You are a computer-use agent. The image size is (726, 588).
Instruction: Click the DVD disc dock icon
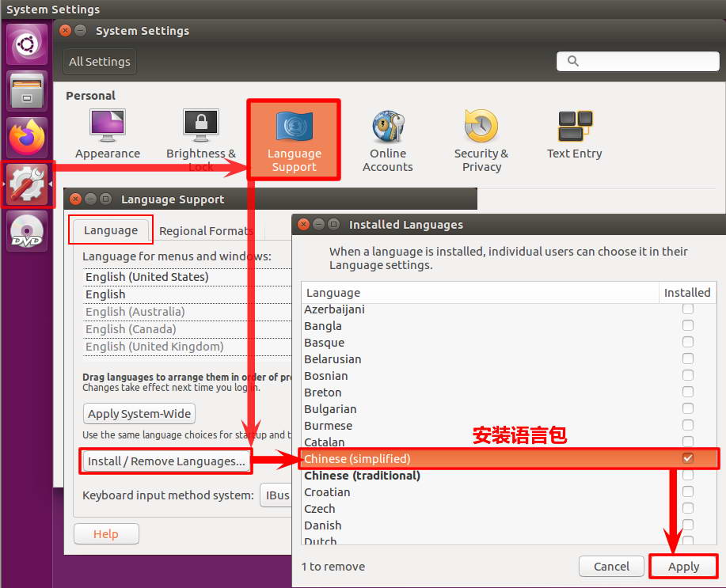pyautogui.click(x=28, y=230)
